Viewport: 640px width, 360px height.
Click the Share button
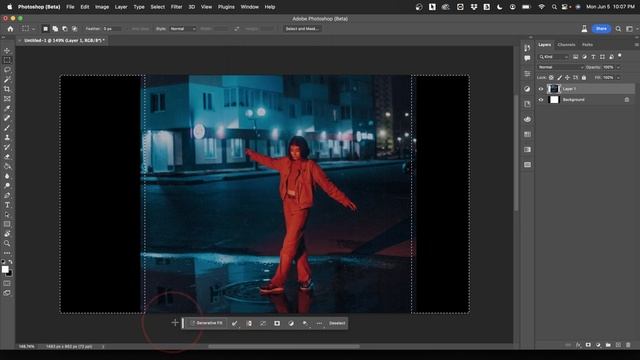(601, 29)
